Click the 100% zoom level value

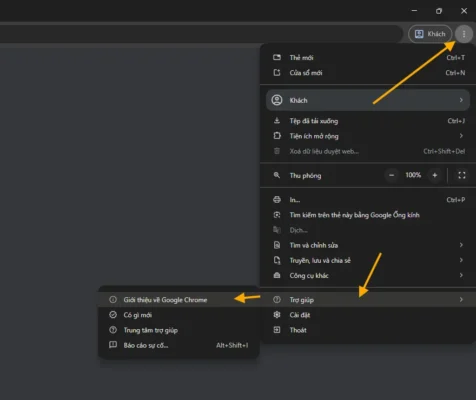(x=413, y=175)
